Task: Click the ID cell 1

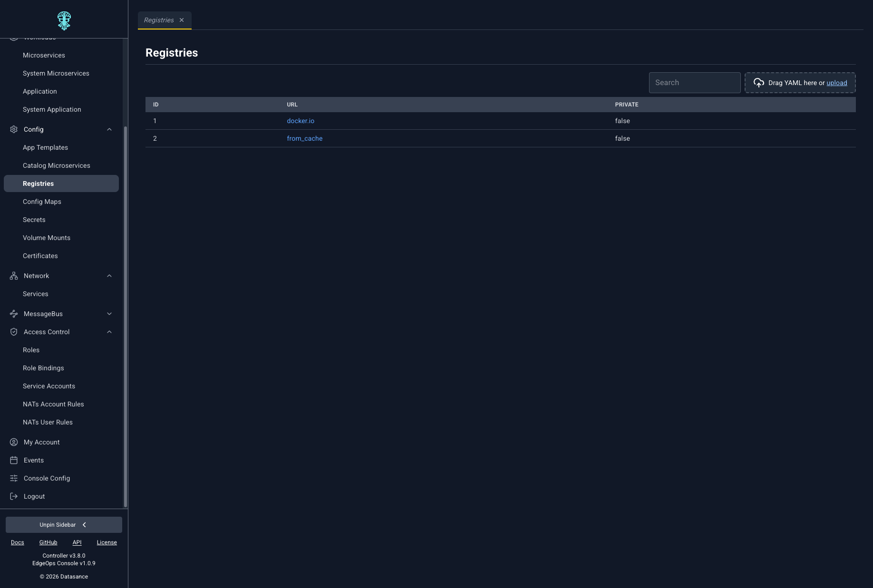Action: [x=155, y=121]
